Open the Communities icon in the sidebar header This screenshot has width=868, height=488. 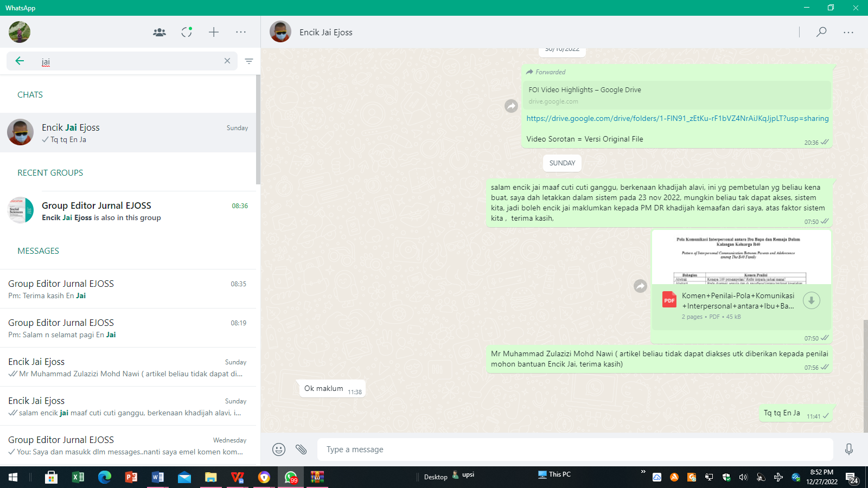159,33
